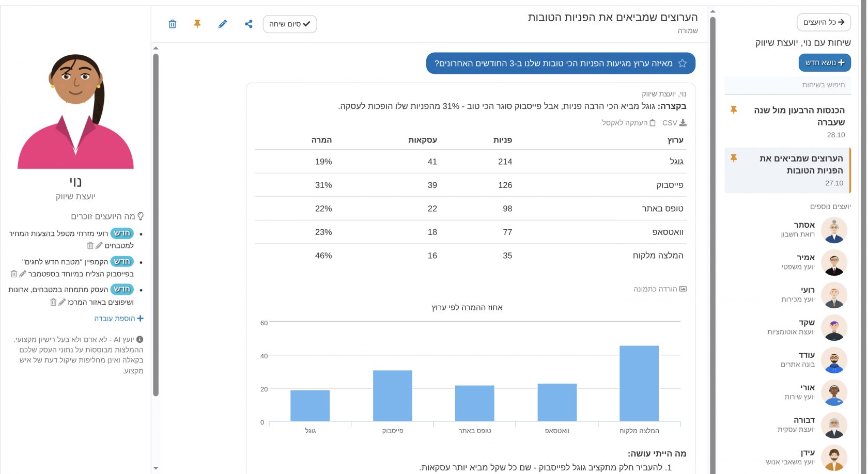Screen dimensions: 868x474
Task: Click the 46% conversion value
Action: 323,256
